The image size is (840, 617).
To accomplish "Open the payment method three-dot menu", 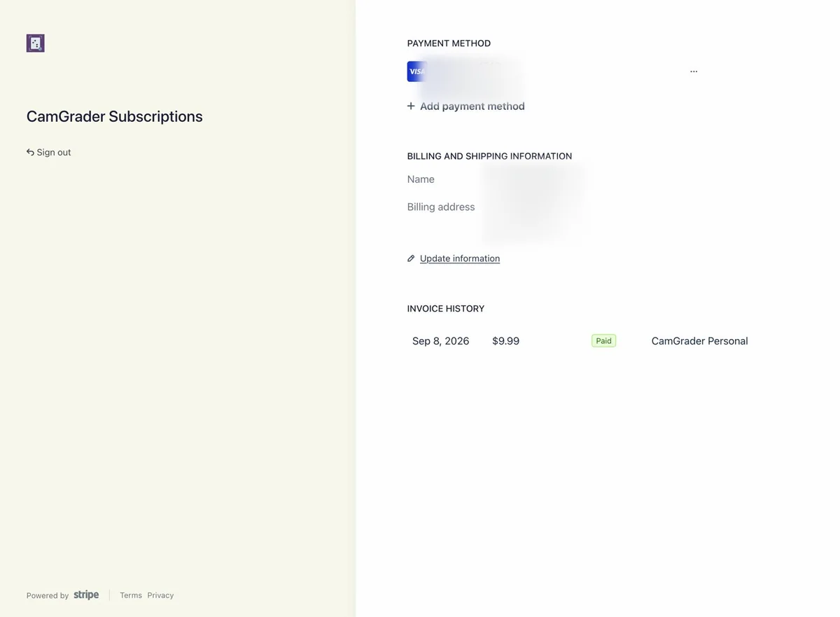I will pos(694,71).
